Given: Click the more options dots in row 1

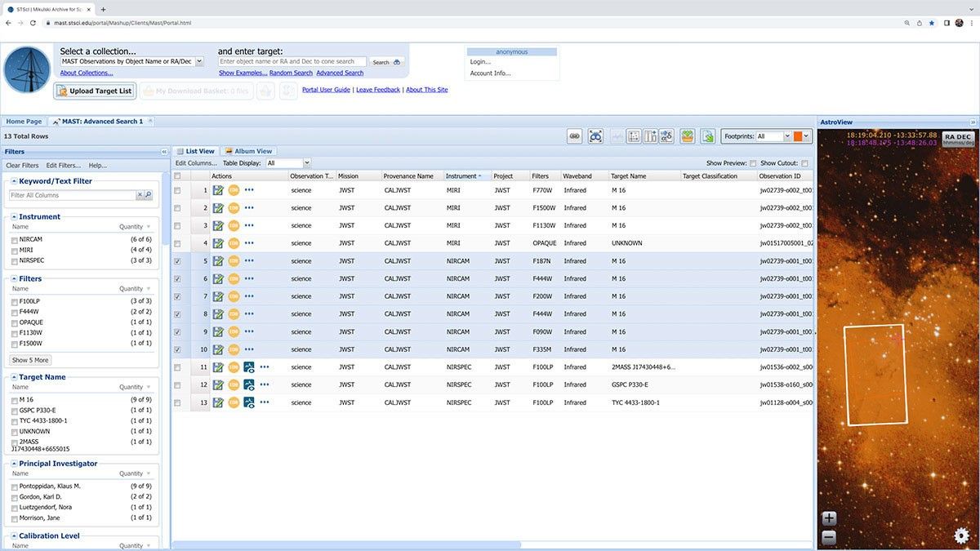Looking at the screenshot, I should (249, 190).
